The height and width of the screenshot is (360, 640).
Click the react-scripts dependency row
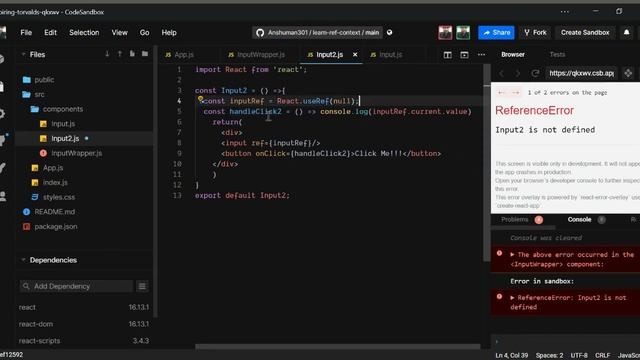pyautogui.click(x=84, y=341)
